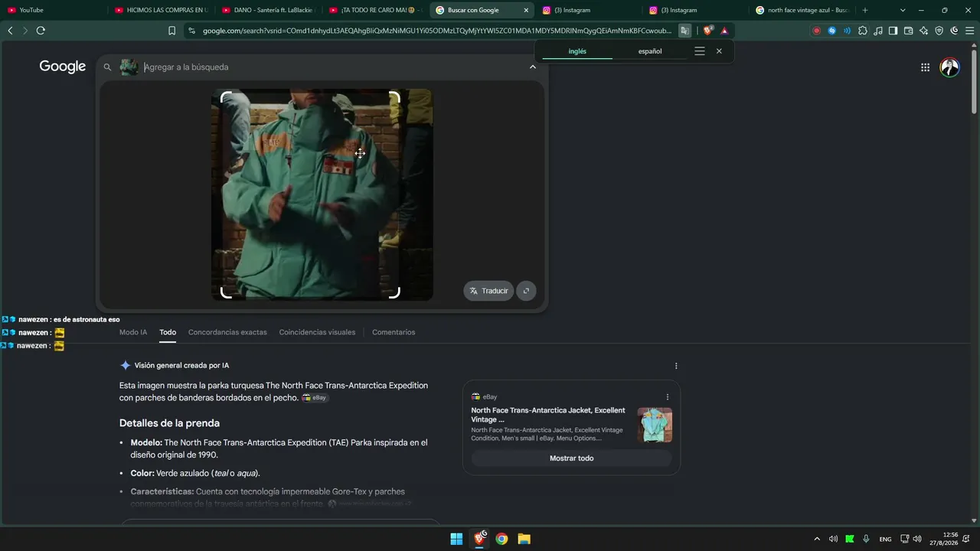Click the translate page icon in address bar
Image resolution: width=980 pixels, height=551 pixels.
click(684, 31)
